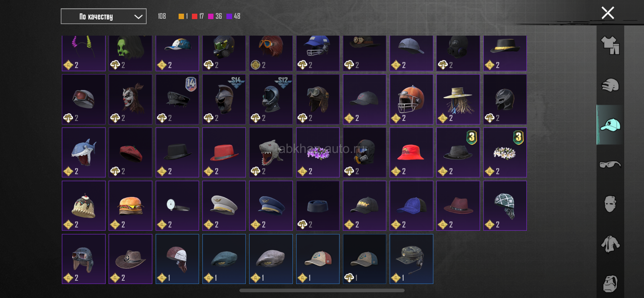
Task: Select the helmet category icon
Action: 610,85
